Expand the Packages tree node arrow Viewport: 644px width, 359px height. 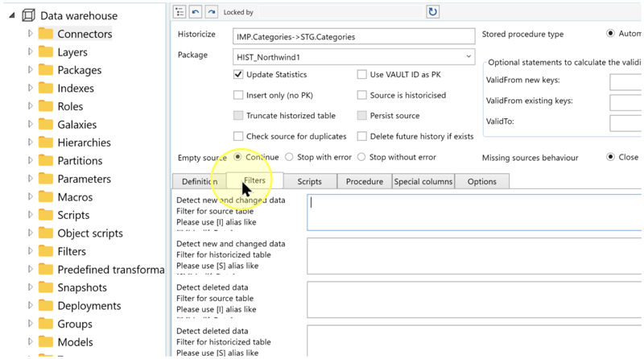(30, 70)
